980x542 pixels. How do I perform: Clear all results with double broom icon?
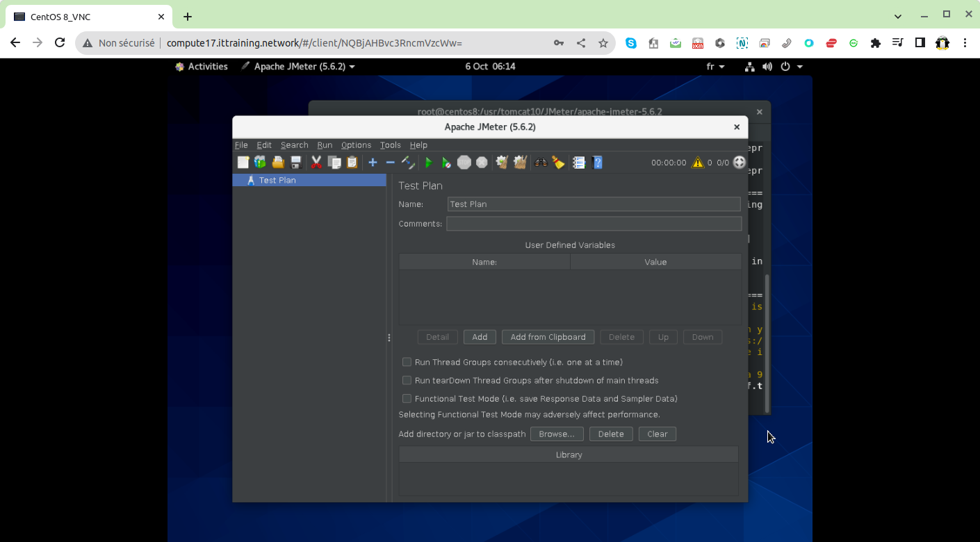click(x=520, y=163)
